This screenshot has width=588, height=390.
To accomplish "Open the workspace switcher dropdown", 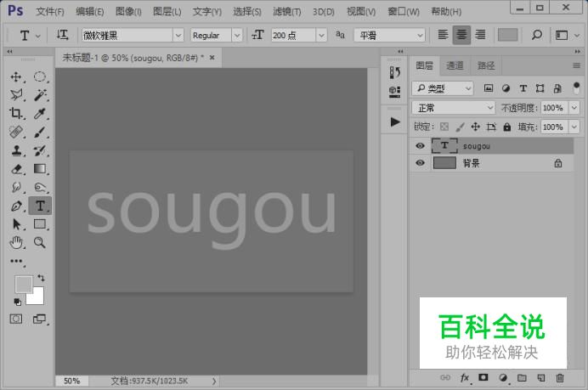I will [567, 35].
